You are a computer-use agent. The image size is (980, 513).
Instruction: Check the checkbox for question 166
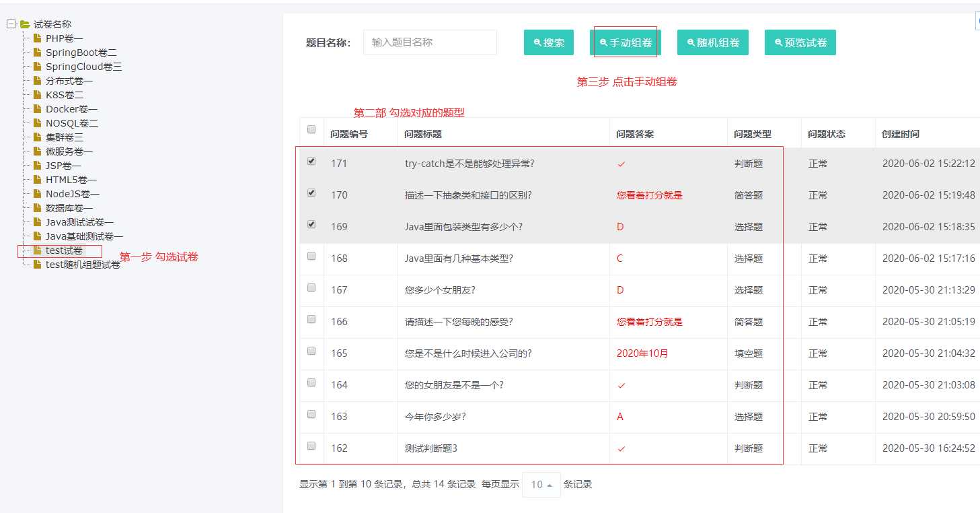(311, 319)
